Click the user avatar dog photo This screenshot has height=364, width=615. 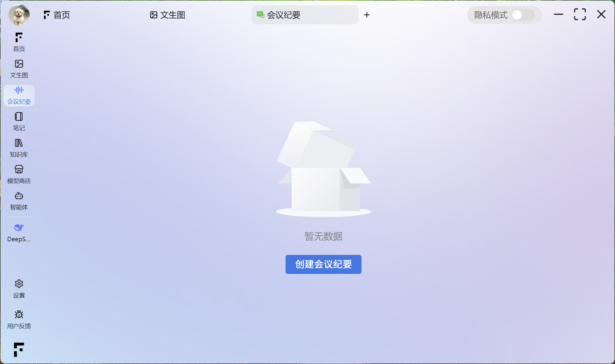click(19, 15)
